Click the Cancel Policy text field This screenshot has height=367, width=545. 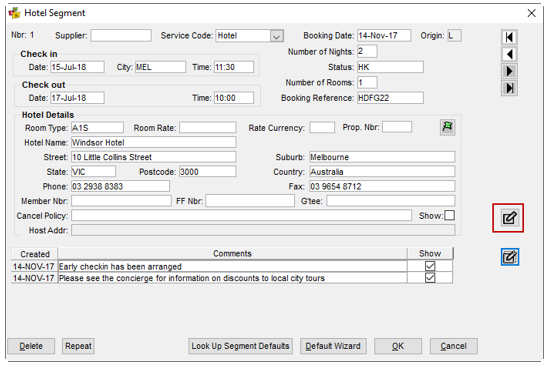(242, 215)
